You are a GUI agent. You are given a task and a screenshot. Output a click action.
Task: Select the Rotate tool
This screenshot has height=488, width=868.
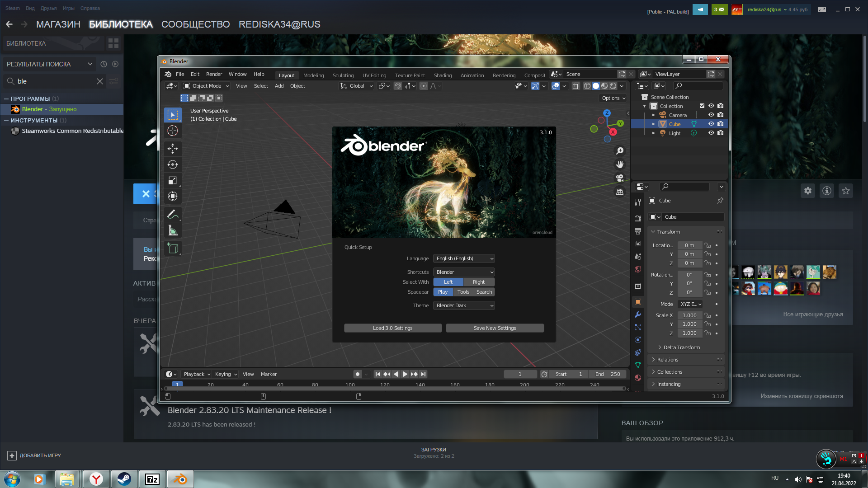[172, 164]
